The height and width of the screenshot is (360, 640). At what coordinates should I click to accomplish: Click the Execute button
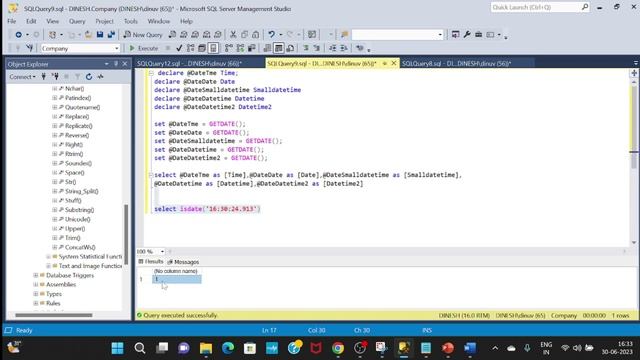click(x=144, y=48)
